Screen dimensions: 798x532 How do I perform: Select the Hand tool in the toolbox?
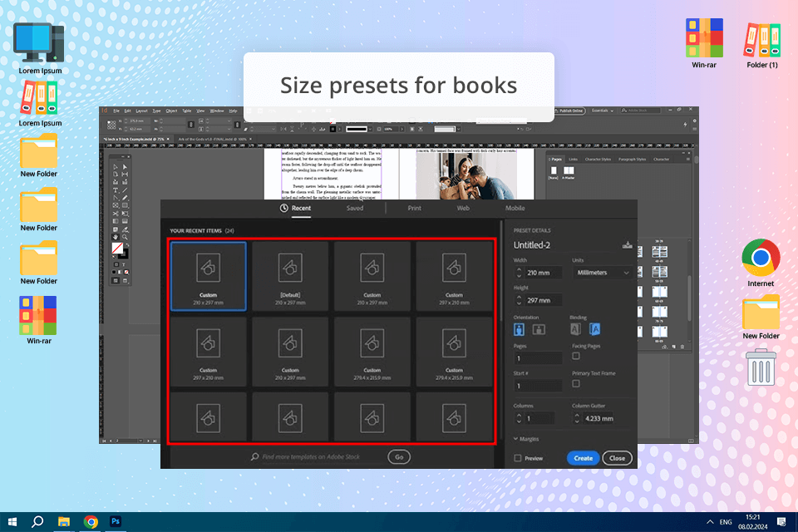[x=116, y=238]
